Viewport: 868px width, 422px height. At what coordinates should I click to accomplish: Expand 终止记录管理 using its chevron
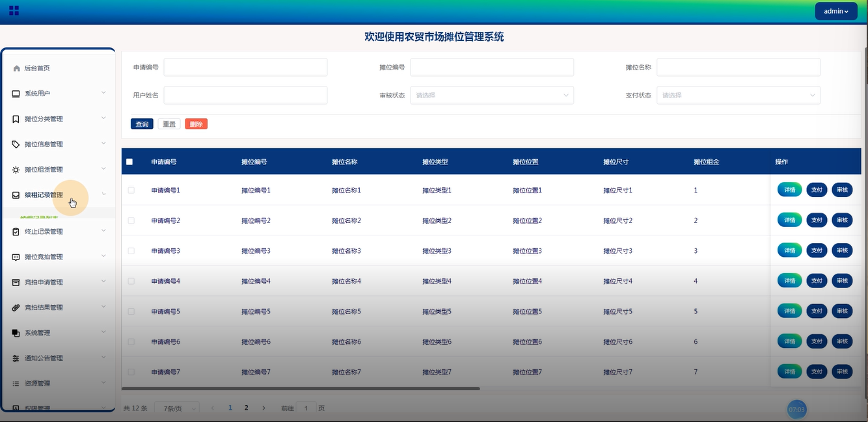tap(103, 231)
